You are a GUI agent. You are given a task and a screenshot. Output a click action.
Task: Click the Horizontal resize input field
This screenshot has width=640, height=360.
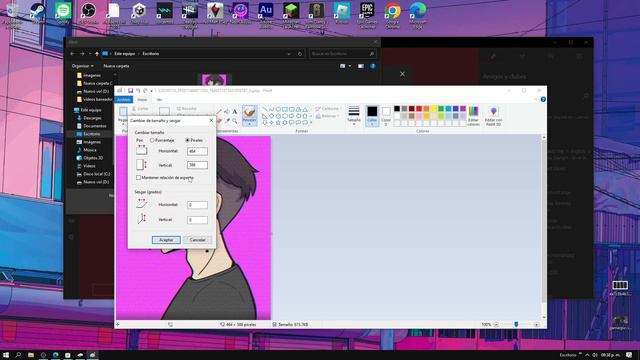[197, 151]
